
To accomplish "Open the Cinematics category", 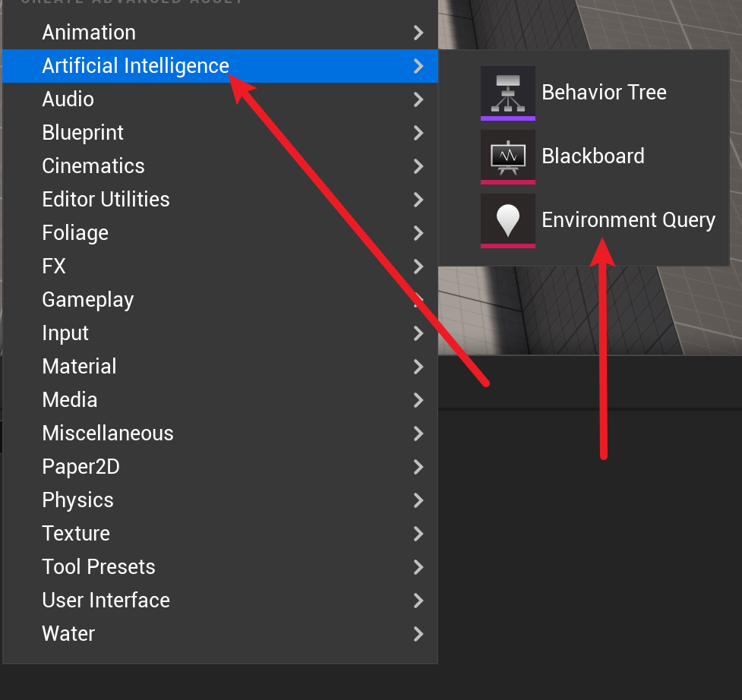I will pyautogui.click(x=93, y=166).
